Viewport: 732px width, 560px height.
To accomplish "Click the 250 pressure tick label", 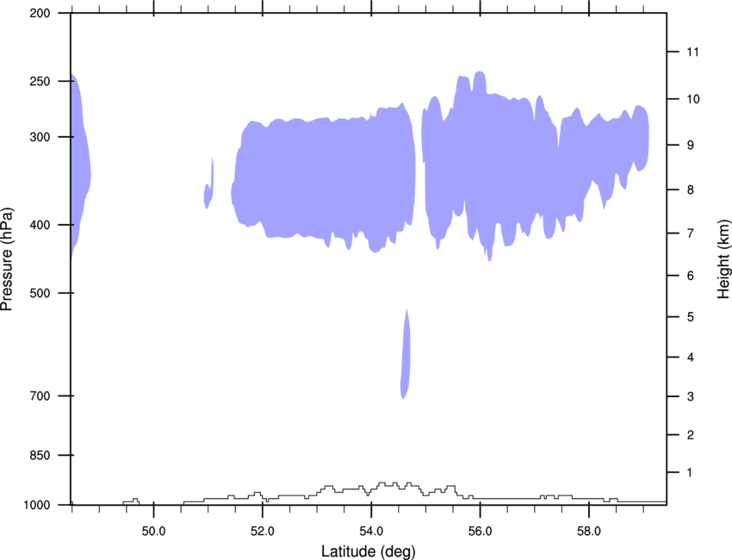I will coord(40,81).
